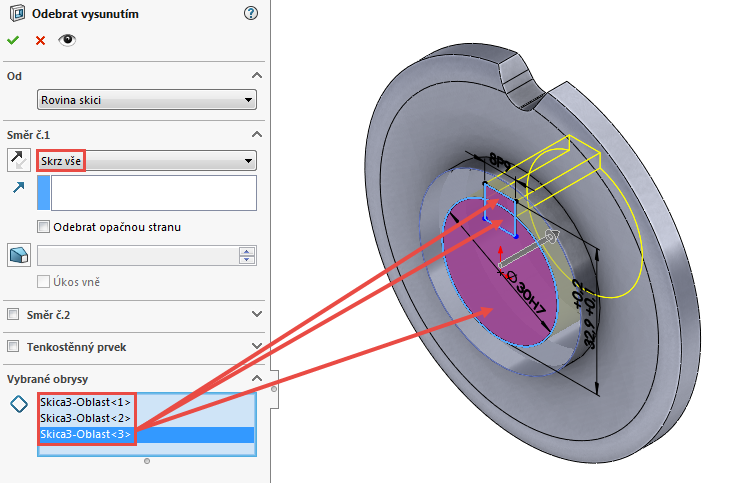750x483 pixels.
Task: Click the Odebrat vysunutím feature icon
Action: point(17,13)
